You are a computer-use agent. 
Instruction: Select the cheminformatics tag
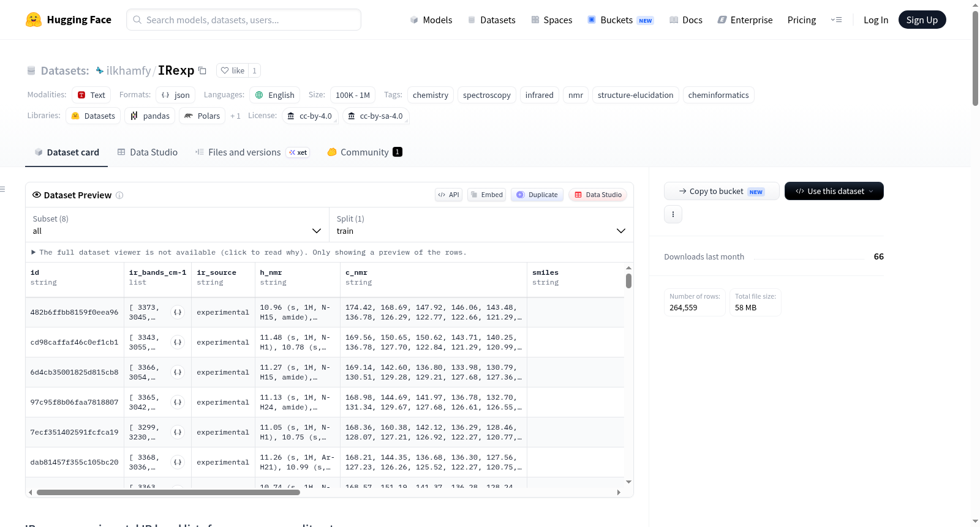pos(718,95)
